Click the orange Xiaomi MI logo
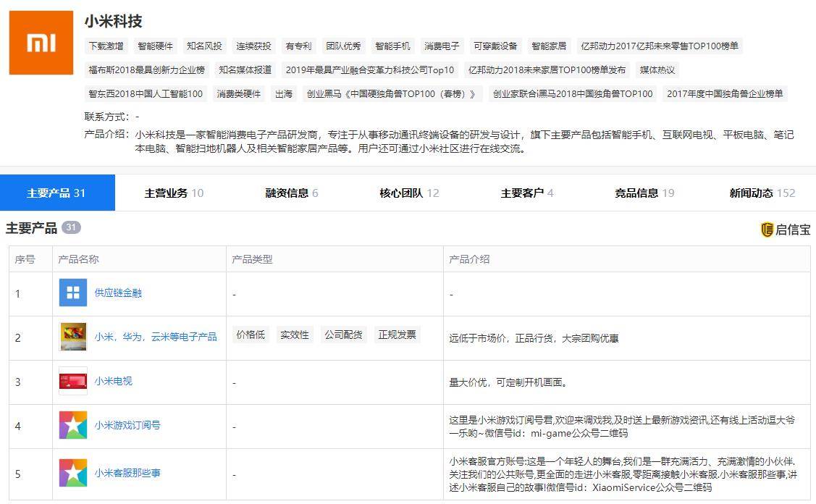 click(x=41, y=43)
